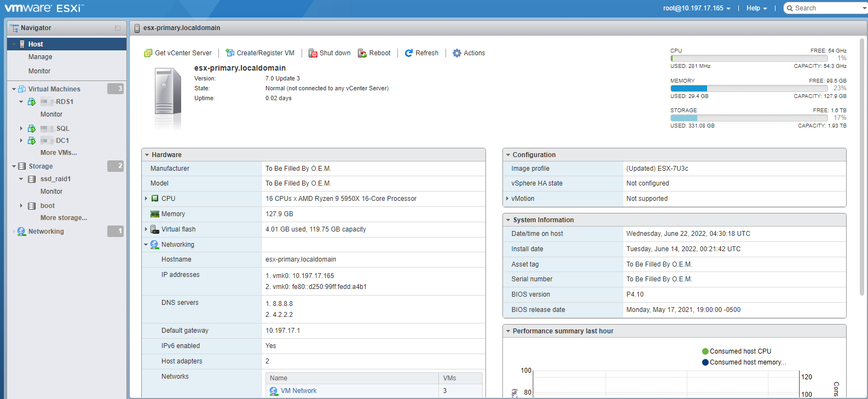Click the red Shut down icon
868x399 pixels.
pyautogui.click(x=313, y=53)
